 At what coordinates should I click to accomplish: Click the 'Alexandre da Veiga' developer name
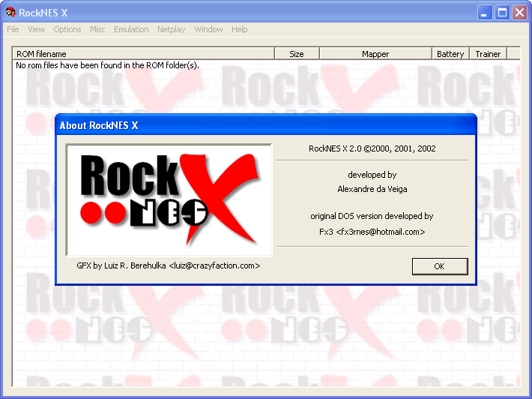pos(372,189)
